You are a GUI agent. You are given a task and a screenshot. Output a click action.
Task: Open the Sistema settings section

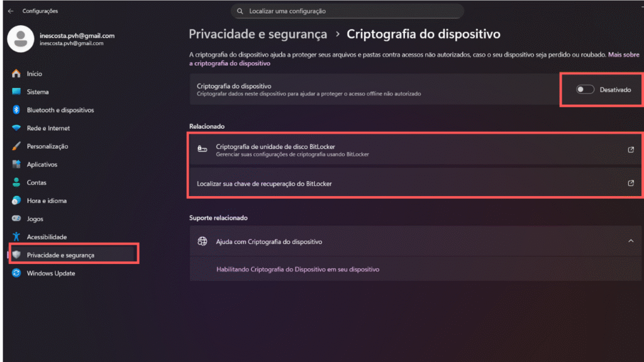38,92
